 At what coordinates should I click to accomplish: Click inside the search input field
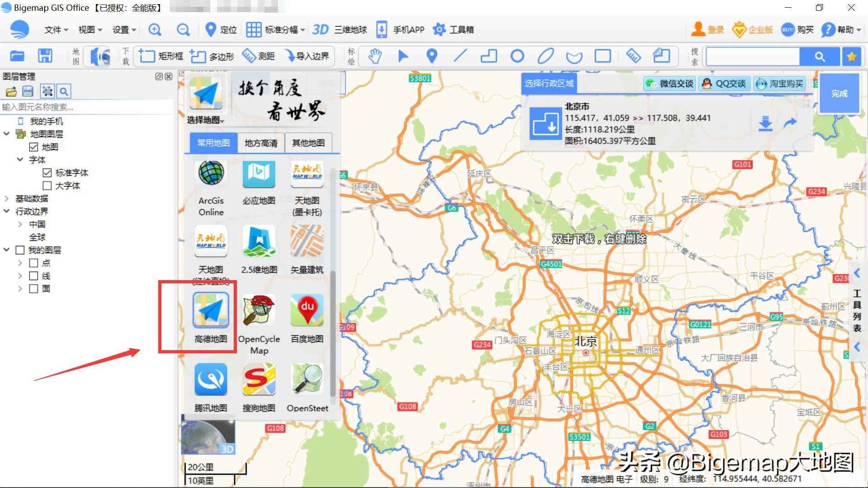[x=752, y=56]
